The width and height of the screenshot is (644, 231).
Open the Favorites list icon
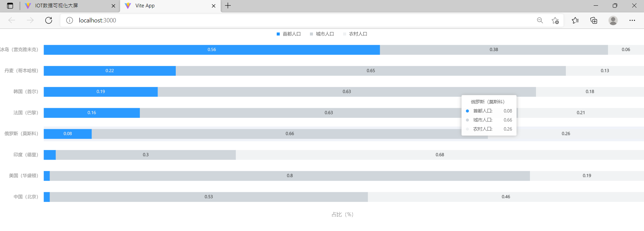point(575,20)
